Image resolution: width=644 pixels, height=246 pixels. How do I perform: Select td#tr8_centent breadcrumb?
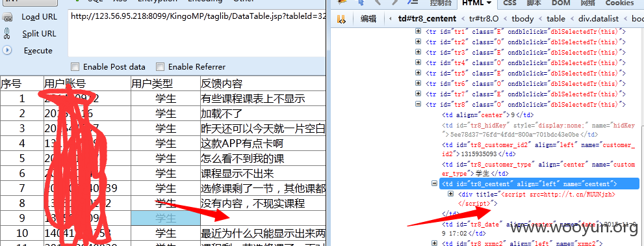point(427,18)
